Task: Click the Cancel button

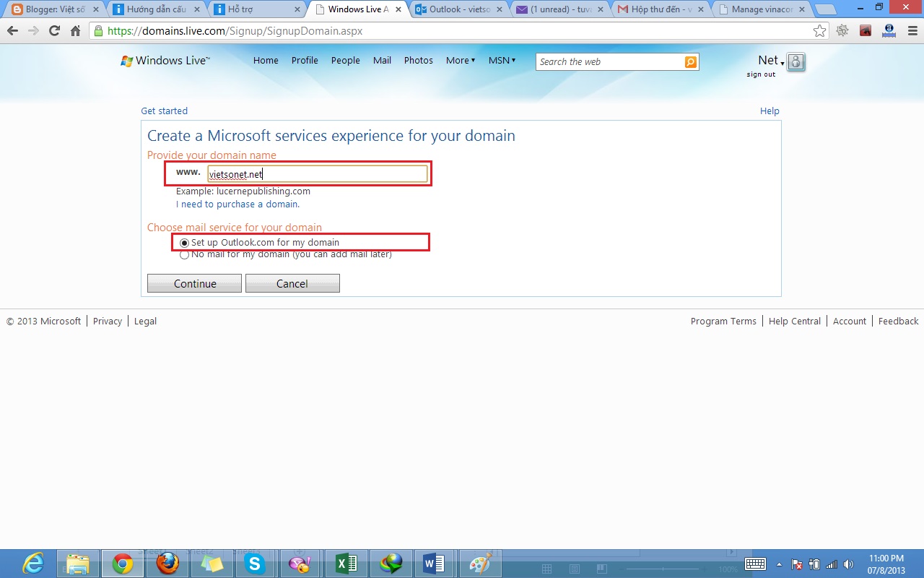Action: pyautogui.click(x=292, y=284)
